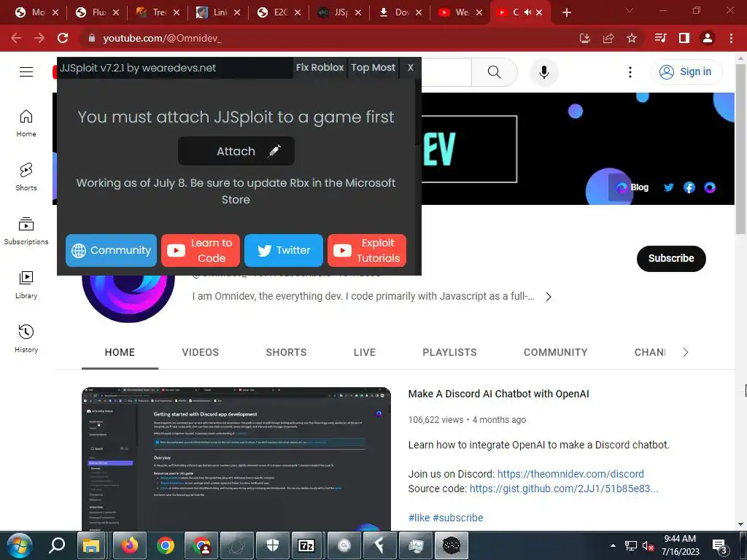Click browser back arrow
The width and height of the screenshot is (747, 560).
(x=16, y=38)
